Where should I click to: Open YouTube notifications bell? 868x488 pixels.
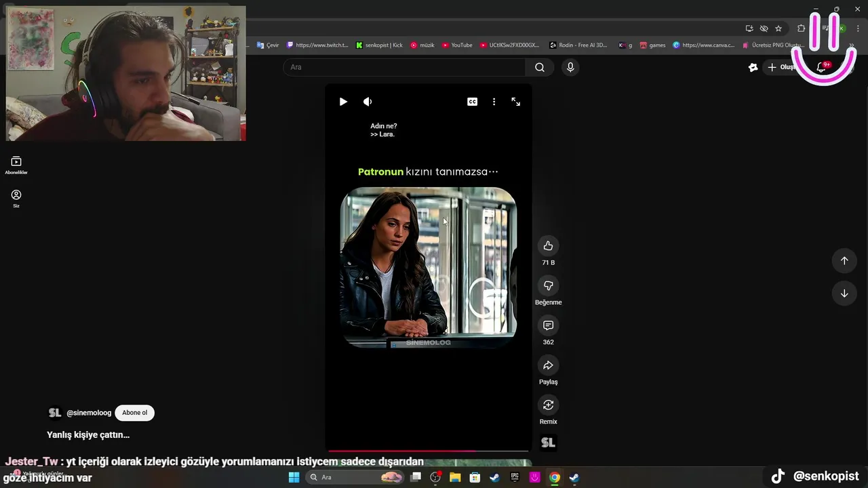821,67
